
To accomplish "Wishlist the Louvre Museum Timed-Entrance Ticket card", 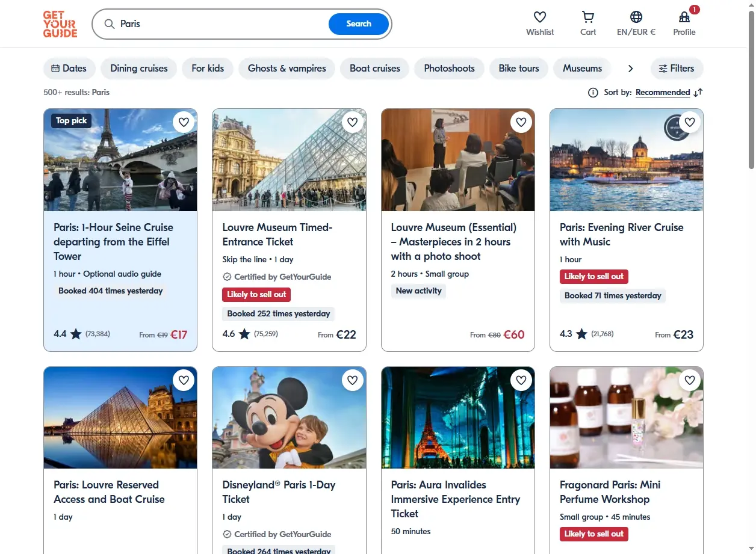I will [x=353, y=122].
